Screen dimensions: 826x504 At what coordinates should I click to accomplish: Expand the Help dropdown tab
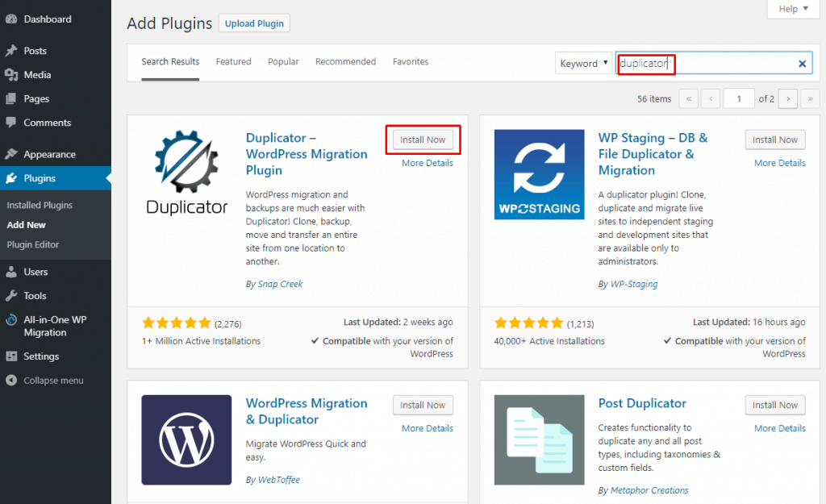(x=794, y=9)
